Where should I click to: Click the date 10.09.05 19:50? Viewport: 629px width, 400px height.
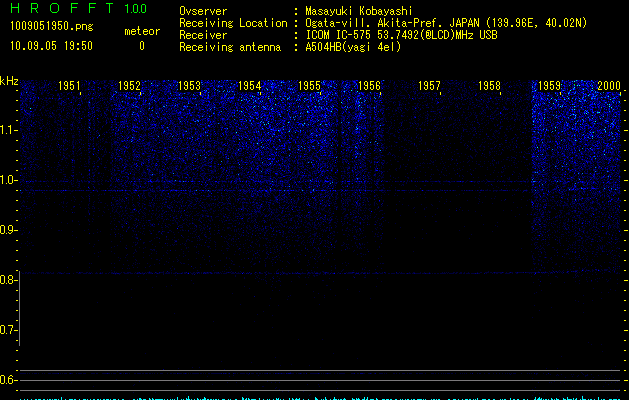[x=51, y=46]
